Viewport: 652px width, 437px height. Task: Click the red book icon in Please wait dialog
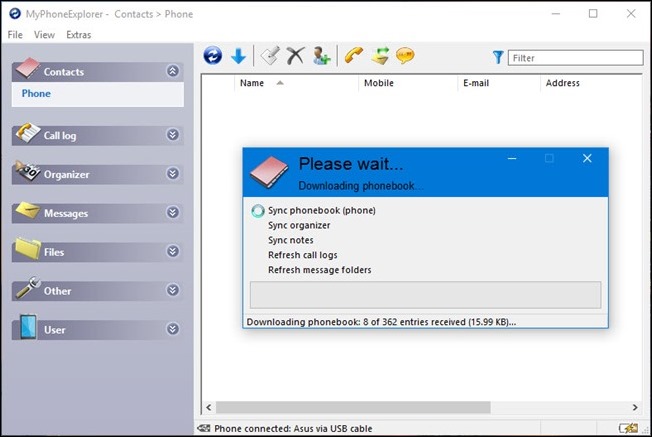pyautogui.click(x=269, y=172)
